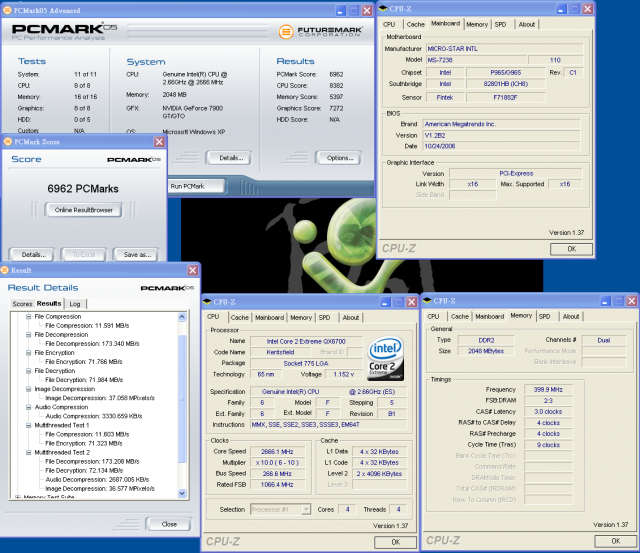Open Mainboard tab in processor CPU-Z window

269,318
